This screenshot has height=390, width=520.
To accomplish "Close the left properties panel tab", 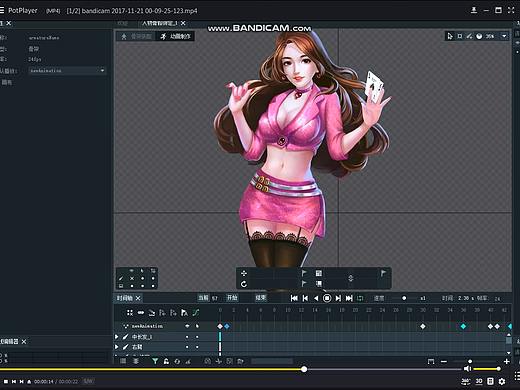I will pyautogui.click(x=9, y=23).
